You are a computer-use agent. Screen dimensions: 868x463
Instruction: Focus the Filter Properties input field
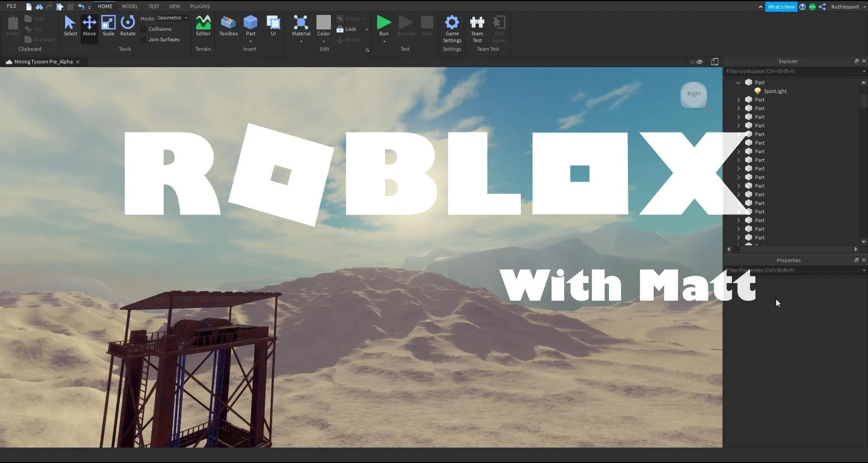[x=792, y=270]
